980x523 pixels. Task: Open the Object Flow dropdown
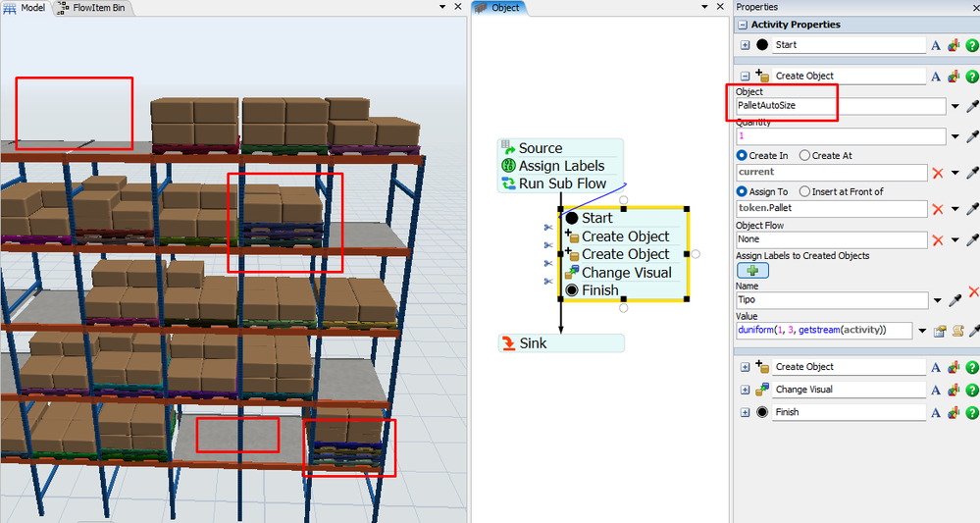(955, 240)
